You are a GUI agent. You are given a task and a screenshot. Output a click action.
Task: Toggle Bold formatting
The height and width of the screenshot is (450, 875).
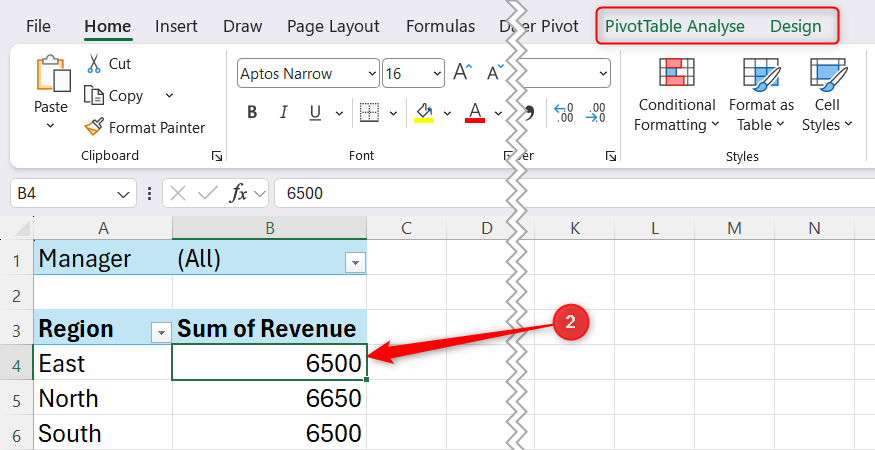click(x=252, y=113)
